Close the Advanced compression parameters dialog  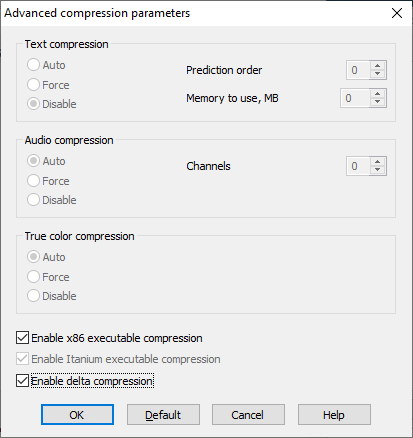397,13
